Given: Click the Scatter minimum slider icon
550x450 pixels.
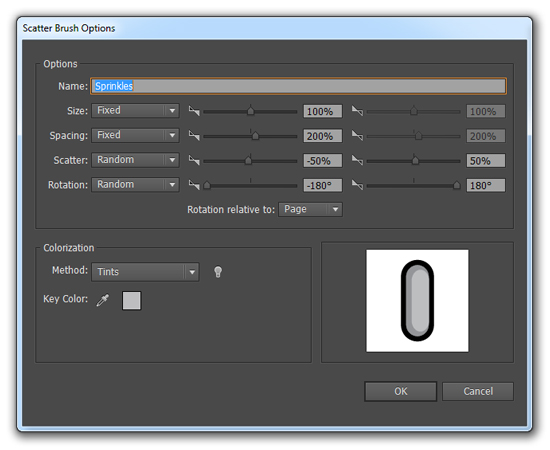Looking at the screenshot, I should [x=194, y=160].
